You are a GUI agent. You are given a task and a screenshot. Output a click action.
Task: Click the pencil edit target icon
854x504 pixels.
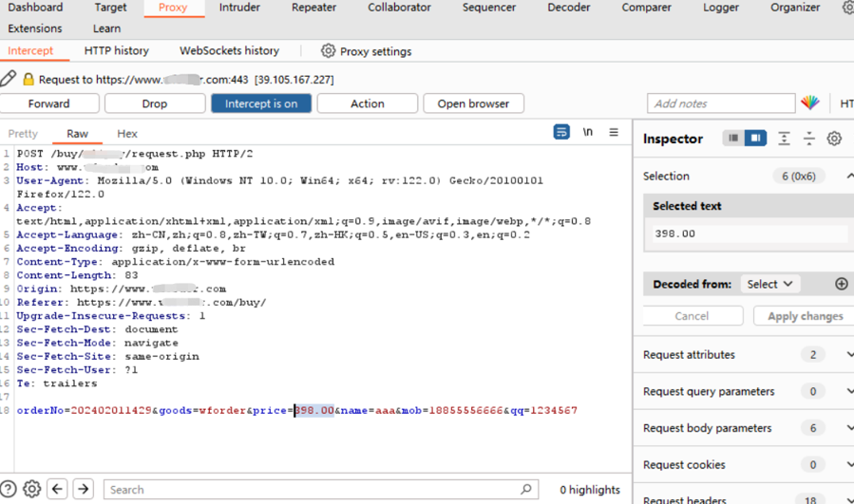pyautogui.click(x=9, y=79)
